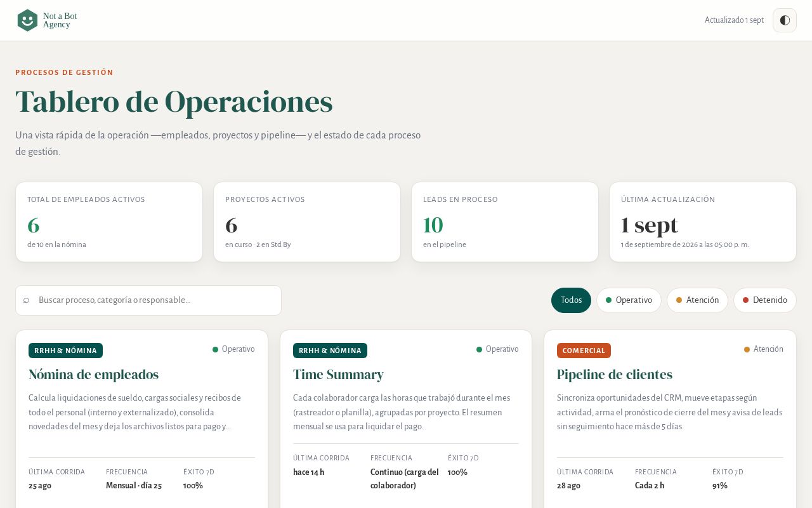Image resolution: width=812 pixels, height=508 pixels.
Task: Click the Tablero de Operaciones heading
Action: click(174, 102)
